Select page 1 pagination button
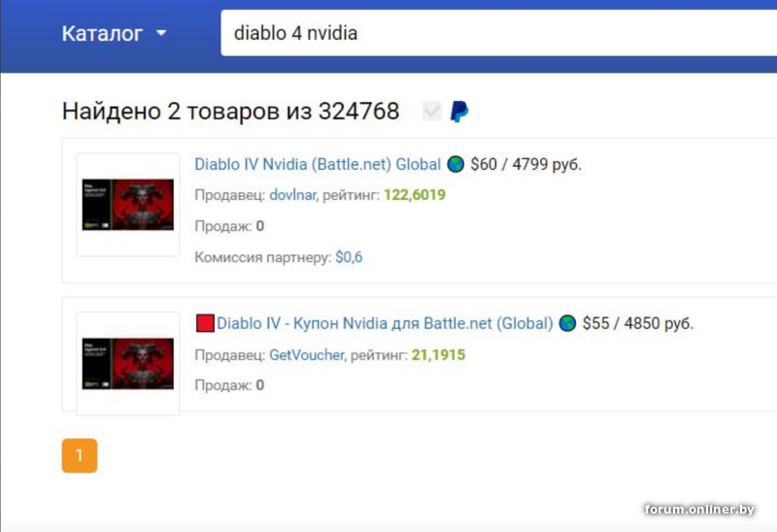 (x=80, y=455)
